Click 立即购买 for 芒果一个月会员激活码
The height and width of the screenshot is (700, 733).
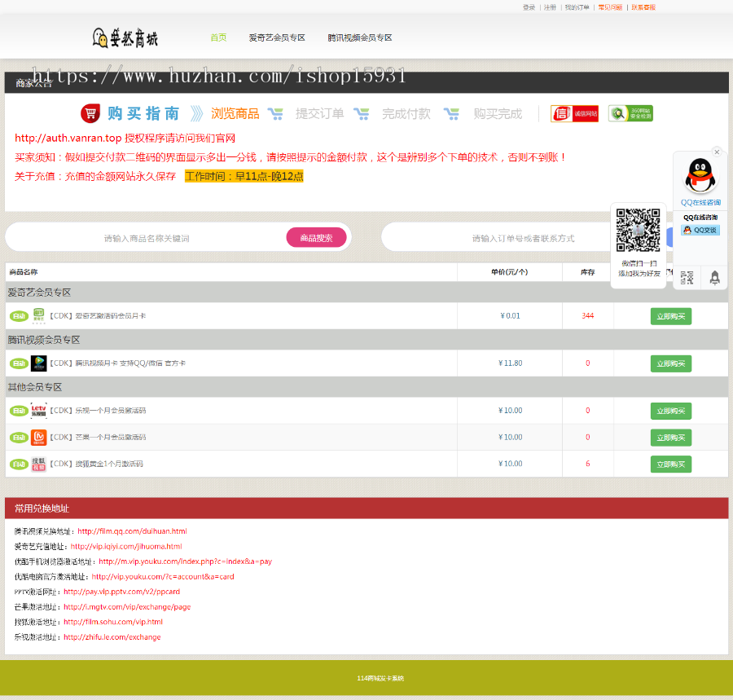pyautogui.click(x=671, y=438)
